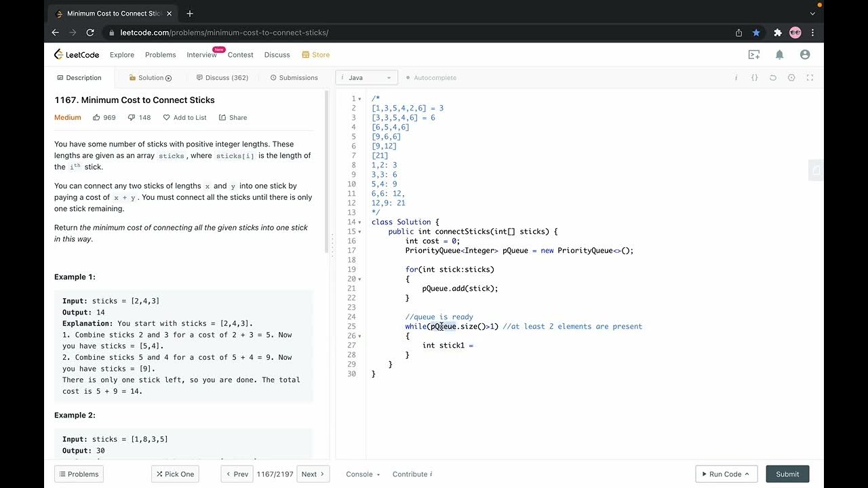Open Explore in the navbar
Image resolution: width=868 pixels, height=488 pixels.
pos(122,55)
